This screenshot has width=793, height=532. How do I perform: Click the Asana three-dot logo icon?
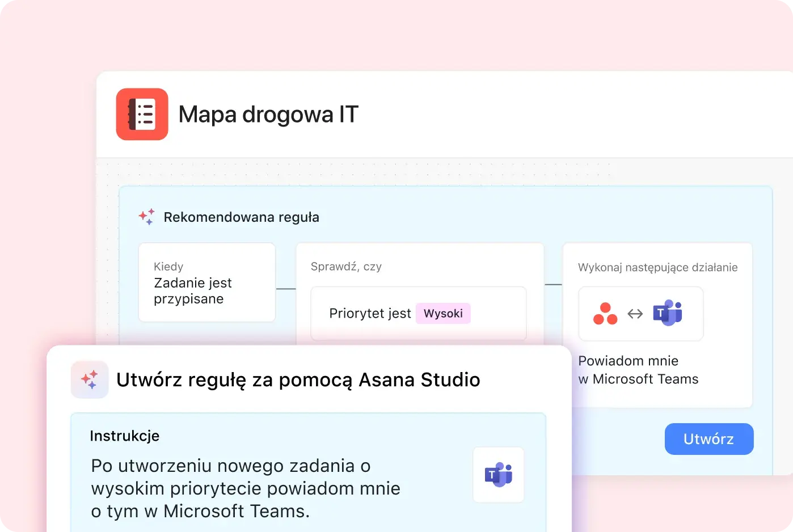tap(605, 314)
